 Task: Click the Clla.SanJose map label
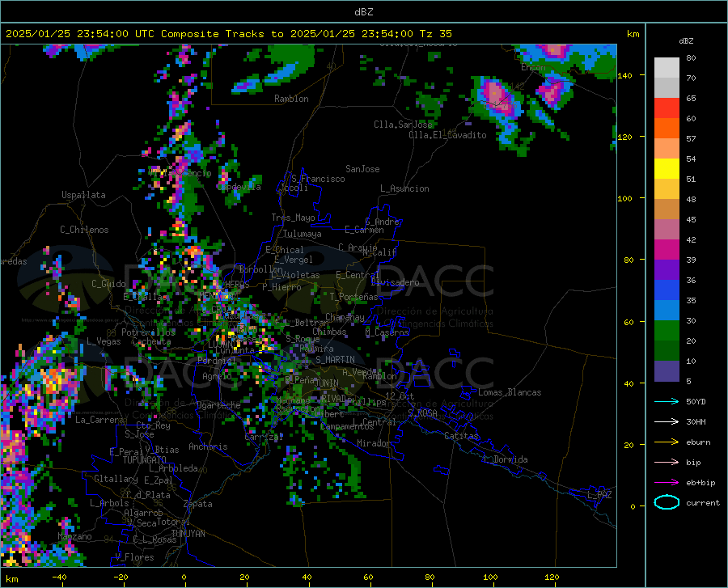pos(403,125)
